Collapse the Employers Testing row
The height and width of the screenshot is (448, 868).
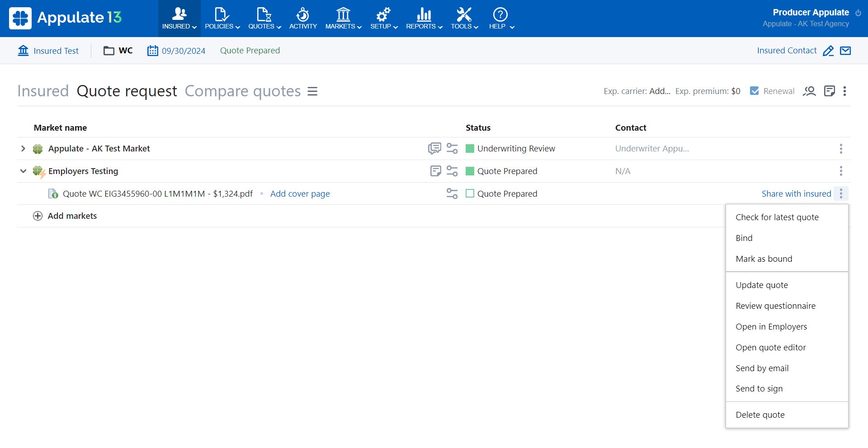click(23, 171)
